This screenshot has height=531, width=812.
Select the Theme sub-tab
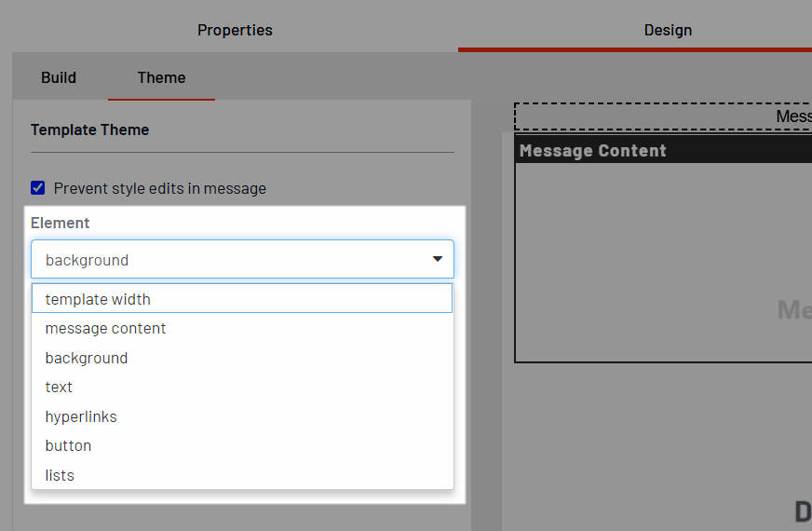pos(161,77)
